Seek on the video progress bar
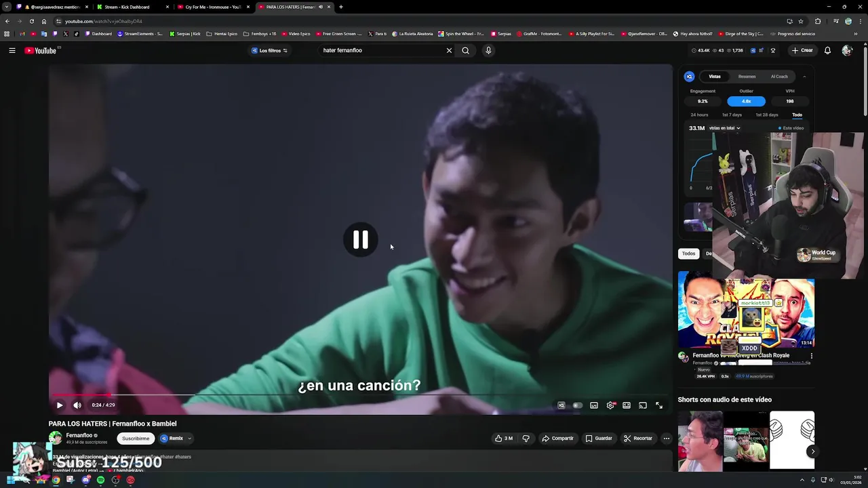 (x=359, y=394)
